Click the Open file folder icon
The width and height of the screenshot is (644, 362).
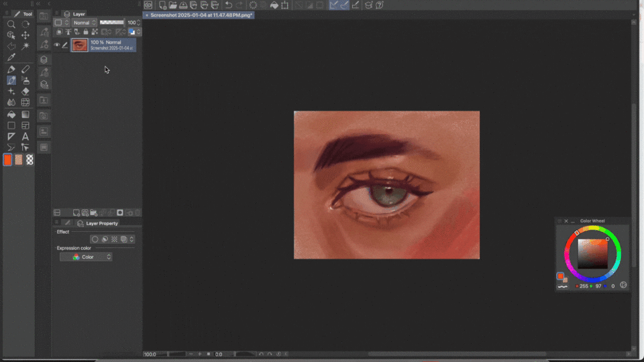pos(173,5)
